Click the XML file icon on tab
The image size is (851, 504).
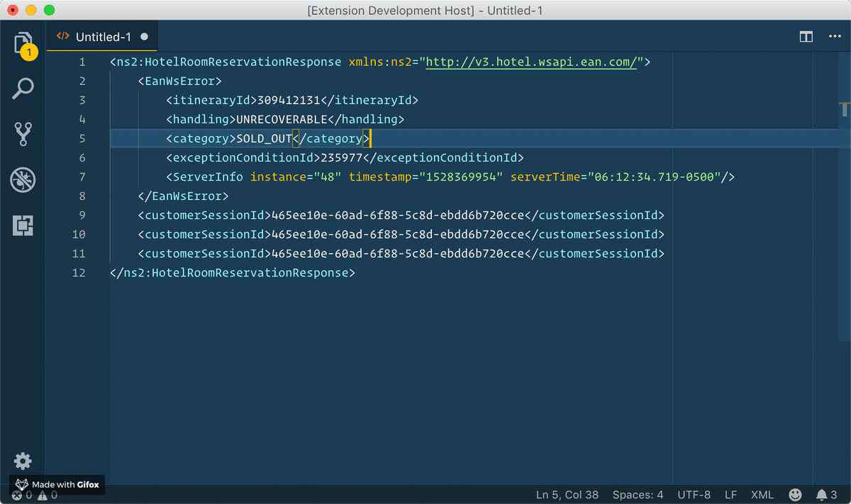pos(62,37)
